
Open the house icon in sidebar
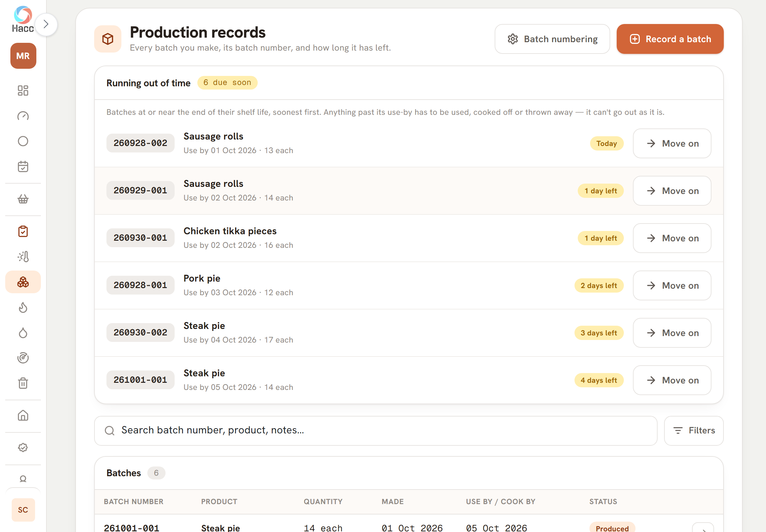pos(23,416)
